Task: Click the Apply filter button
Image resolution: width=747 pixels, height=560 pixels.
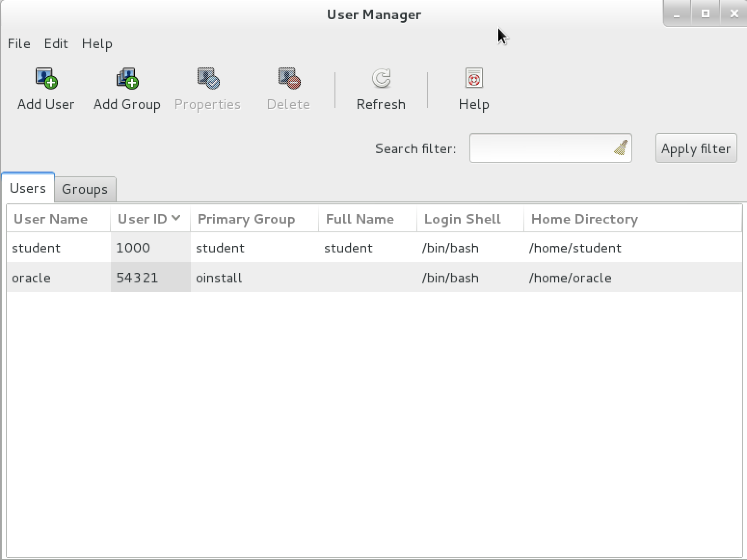Action: click(696, 148)
